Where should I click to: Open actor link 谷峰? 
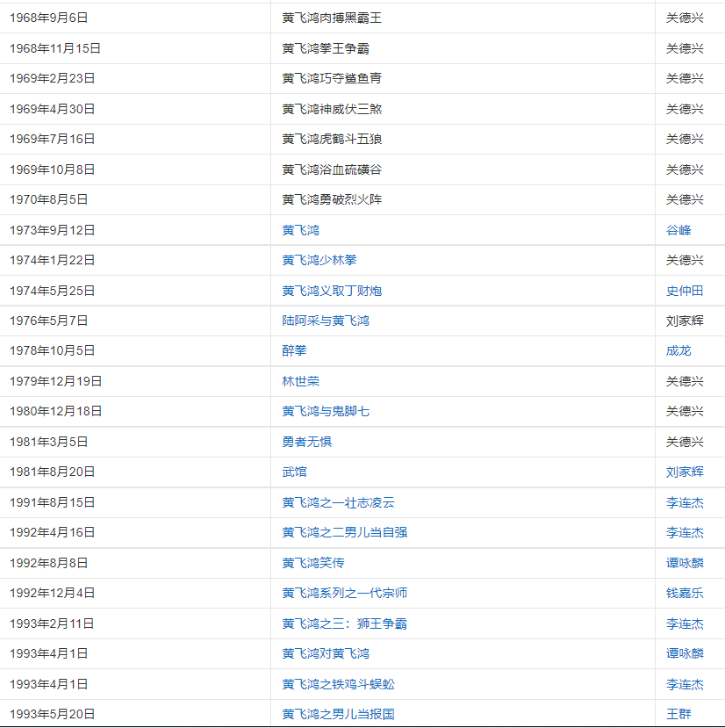[678, 230]
